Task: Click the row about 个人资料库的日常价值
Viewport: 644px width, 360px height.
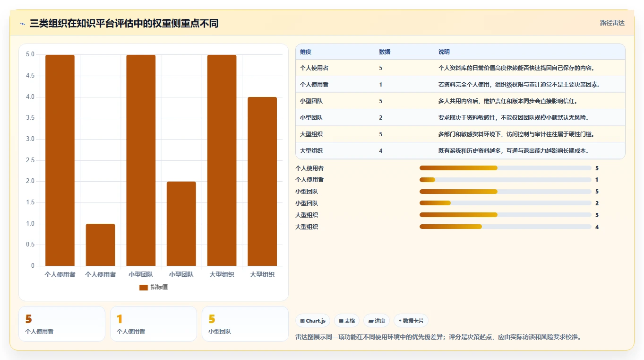Action: (x=460, y=68)
